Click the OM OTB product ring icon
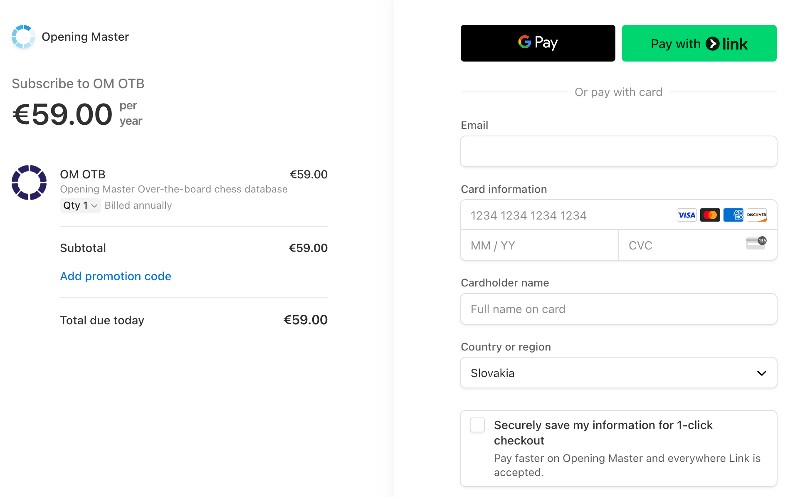The width and height of the screenshot is (800, 497). click(x=29, y=182)
